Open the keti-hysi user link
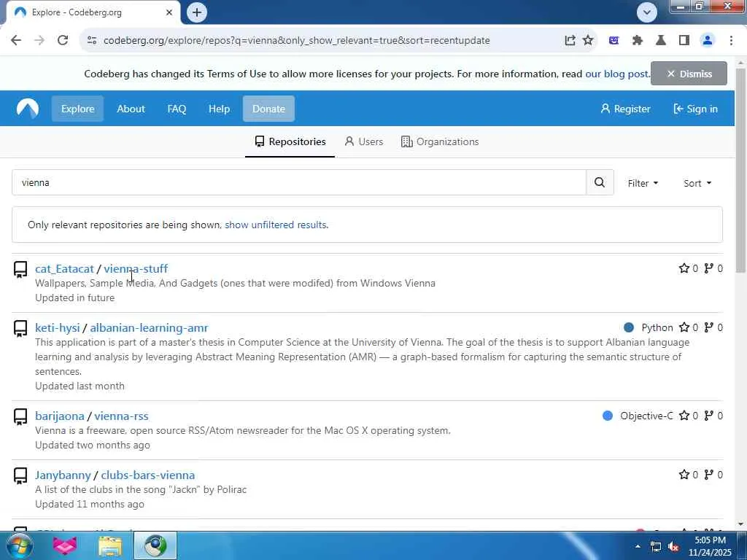This screenshot has width=747, height=560. coord(57,327)
